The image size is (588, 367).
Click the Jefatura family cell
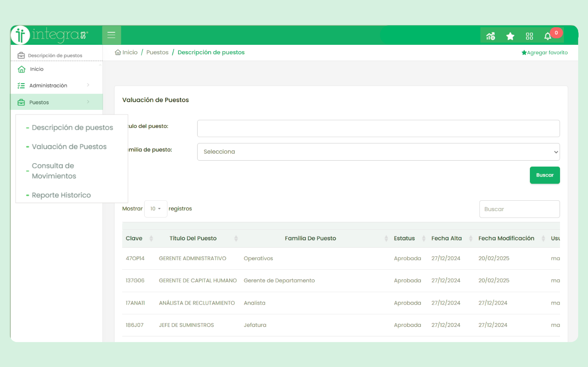(255, 325)
